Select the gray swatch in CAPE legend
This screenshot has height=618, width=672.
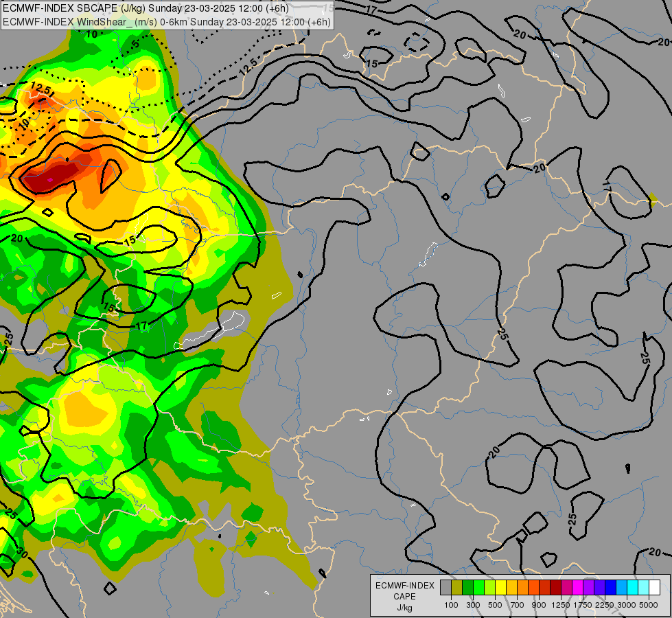pyautogui.click(x=445, y=588)
